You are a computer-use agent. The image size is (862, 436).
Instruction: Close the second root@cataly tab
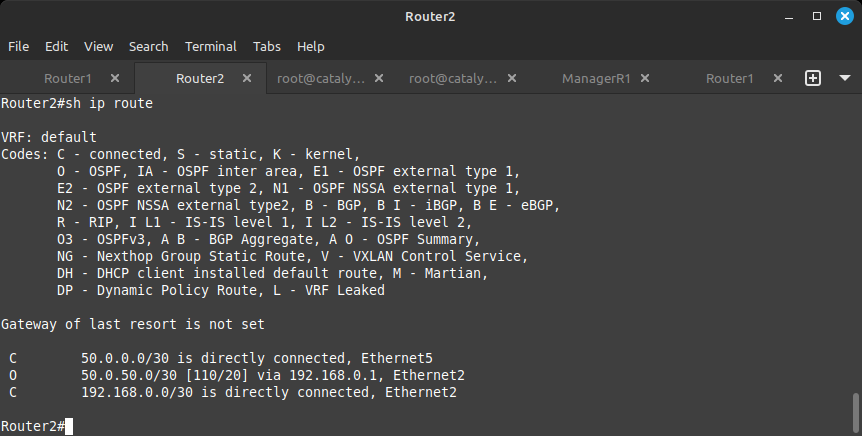(x=512, y=78)
